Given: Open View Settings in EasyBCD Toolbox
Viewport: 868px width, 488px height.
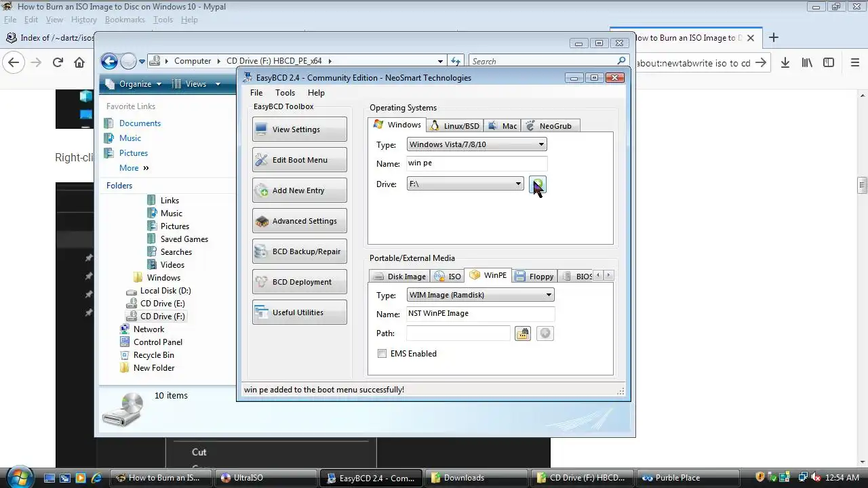Looking at the screenshot, I should [299, 129].
